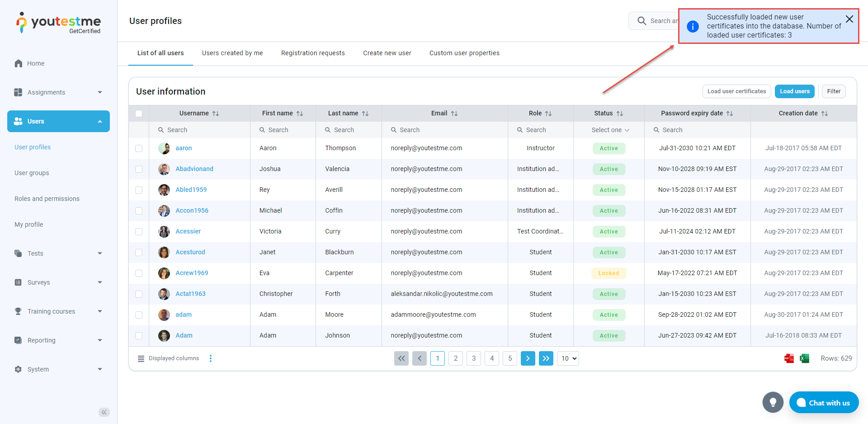Sort the table by Username

[x=216, y=114]
